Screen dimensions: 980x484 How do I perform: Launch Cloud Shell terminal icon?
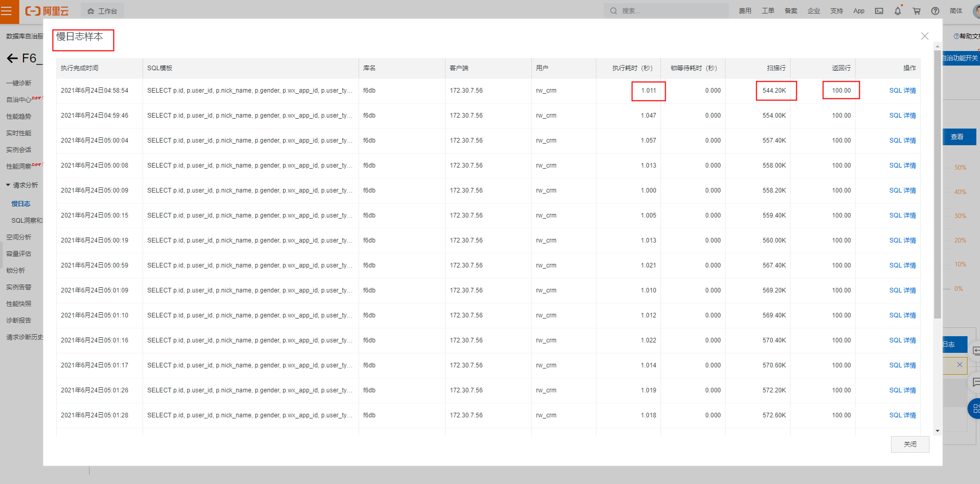(879, 11)
